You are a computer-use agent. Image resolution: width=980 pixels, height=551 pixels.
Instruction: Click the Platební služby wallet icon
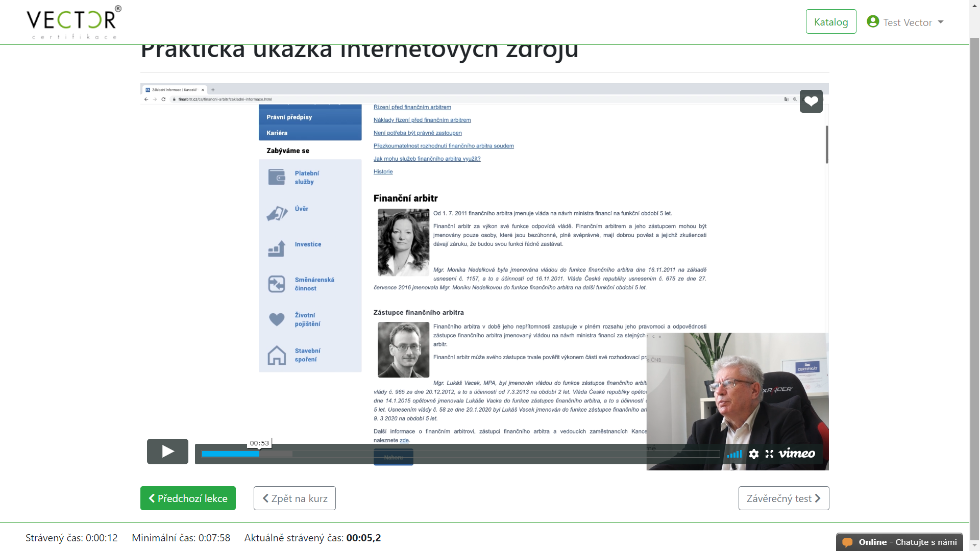pyautogui.click(x=277, y=177)
